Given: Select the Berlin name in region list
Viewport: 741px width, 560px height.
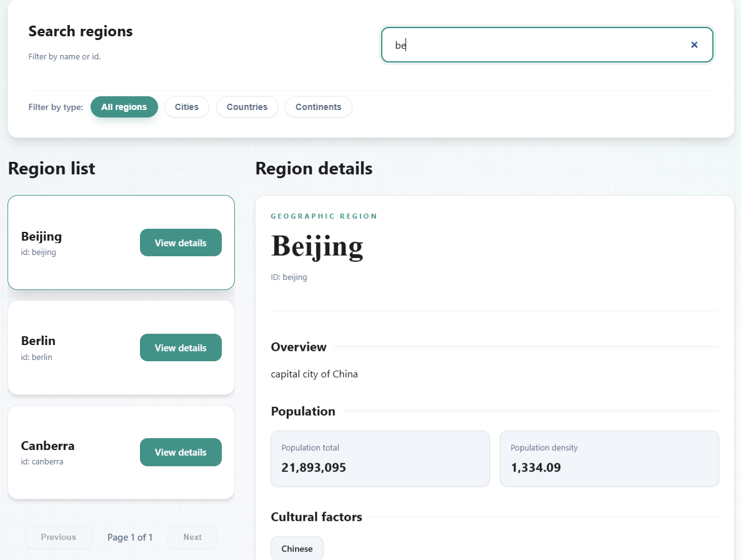Looking at the screenshot, I should 38,341.
